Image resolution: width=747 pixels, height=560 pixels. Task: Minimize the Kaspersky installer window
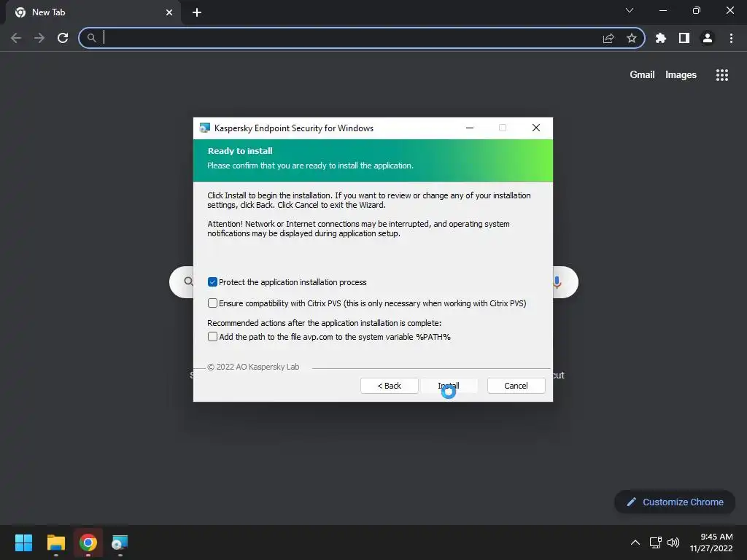coord(470,128)
